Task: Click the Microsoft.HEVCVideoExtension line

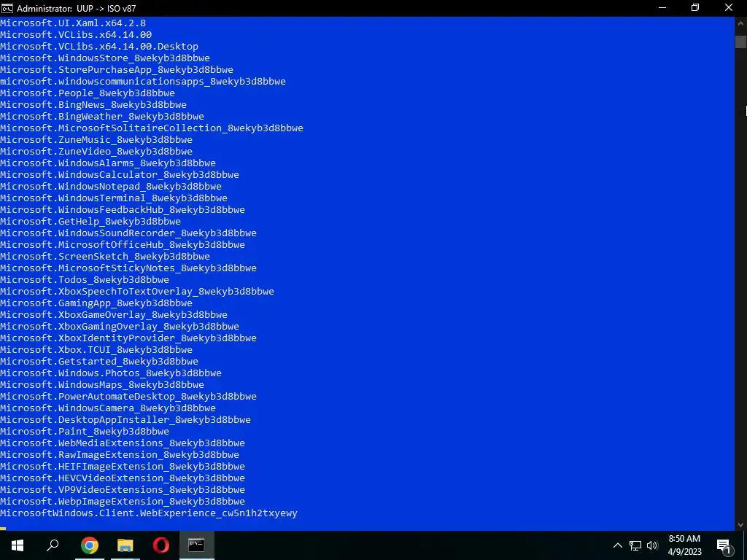Action: (123, 478)
